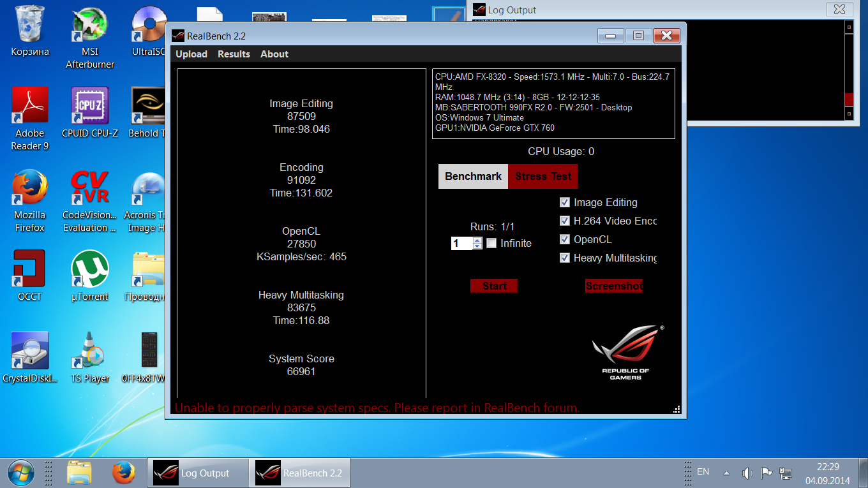Toggle the Heavy Multitasking checkbox
The image size is (868, 488).
[564, 258]
